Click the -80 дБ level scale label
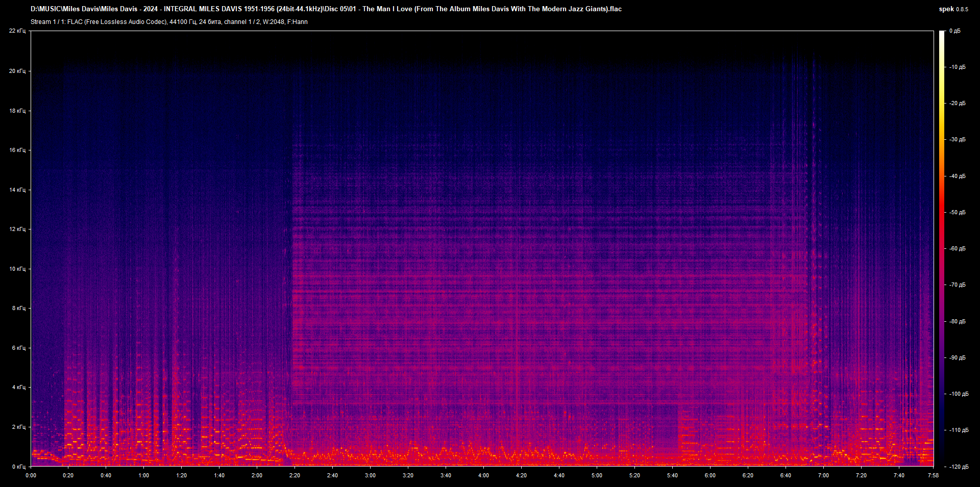Screen dimensions: 980x487 point(958,322)
